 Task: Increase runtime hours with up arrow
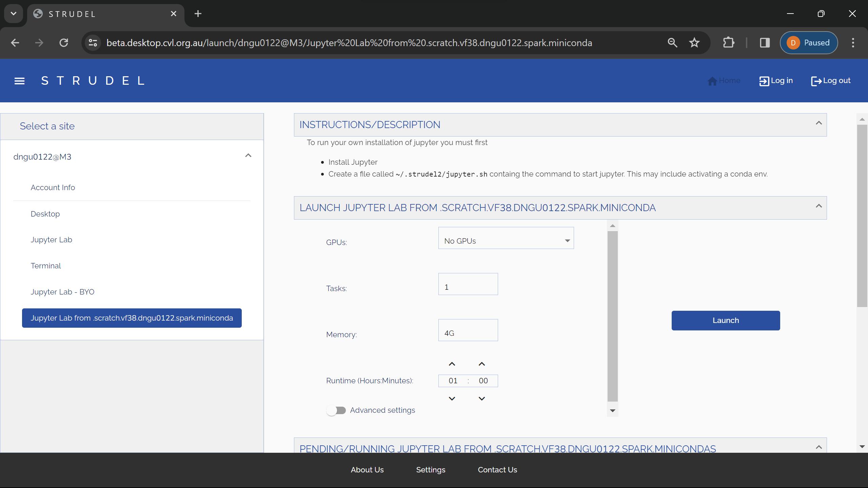click(452, 364)
